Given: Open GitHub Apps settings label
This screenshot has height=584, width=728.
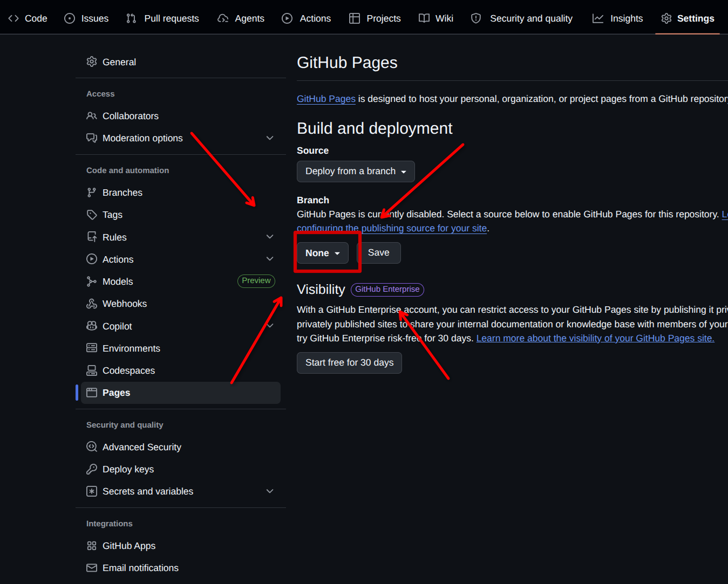Looking at the screenshot, I should tap(129, 546).
